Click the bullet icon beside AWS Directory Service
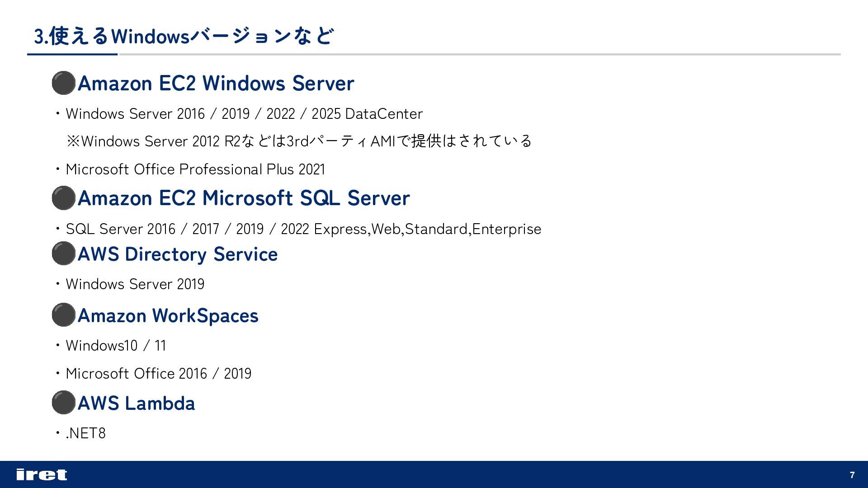This screenshot has width=868, height=488. [x=63, y=253]
